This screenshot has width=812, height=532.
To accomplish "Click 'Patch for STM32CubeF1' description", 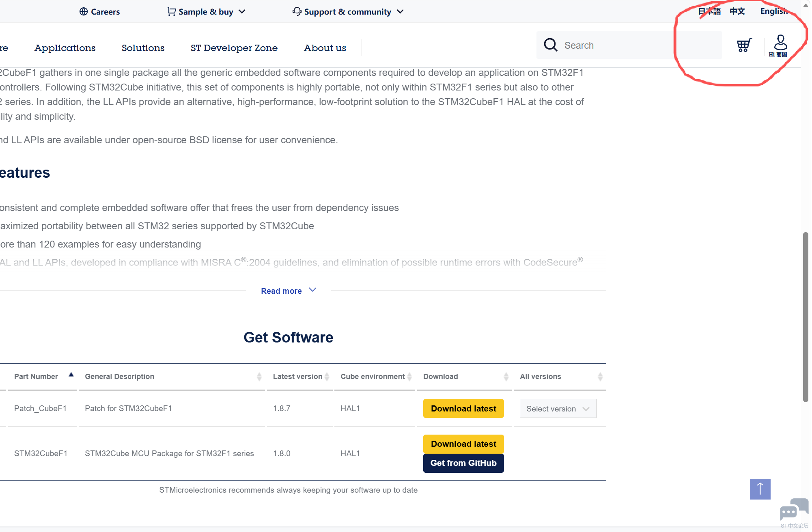I will coord(128,408).
